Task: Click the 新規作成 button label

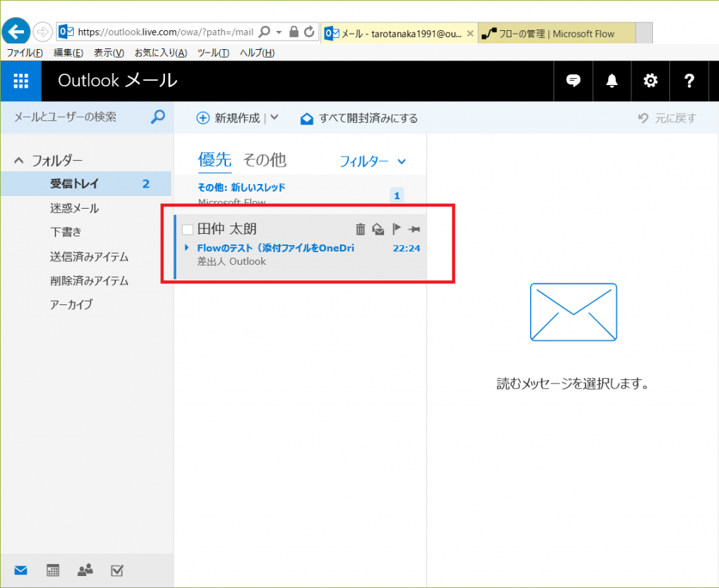Action: (x=237, y=118)
